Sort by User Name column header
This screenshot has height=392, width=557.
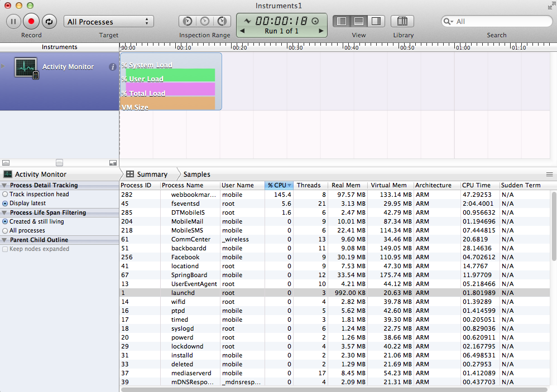[x=242, y=185]
